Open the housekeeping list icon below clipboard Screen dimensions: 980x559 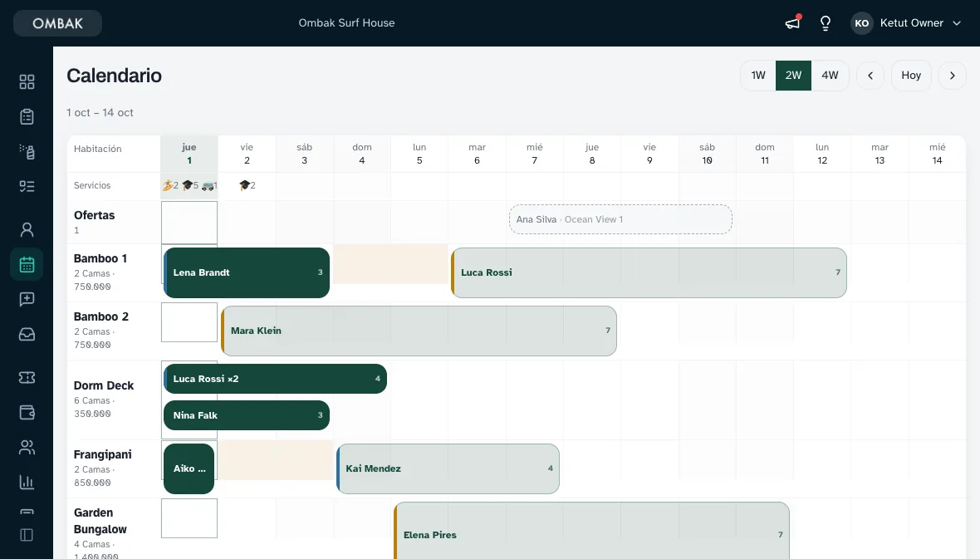(x=27, y=151)
